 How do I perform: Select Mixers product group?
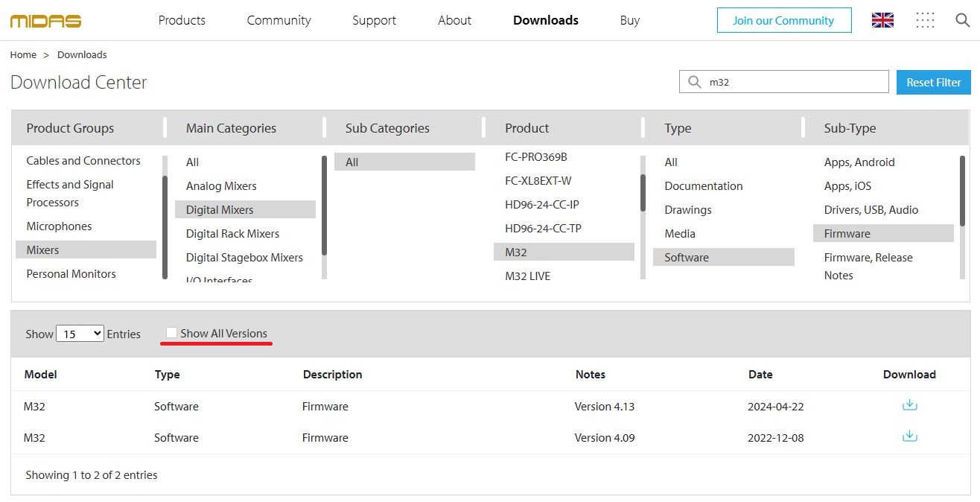point(86,250)
